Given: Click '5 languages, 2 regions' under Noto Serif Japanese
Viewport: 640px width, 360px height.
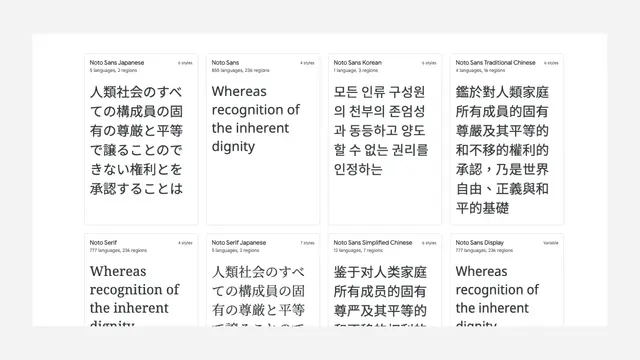Looking at the screenshot, I should pos(236,251).
